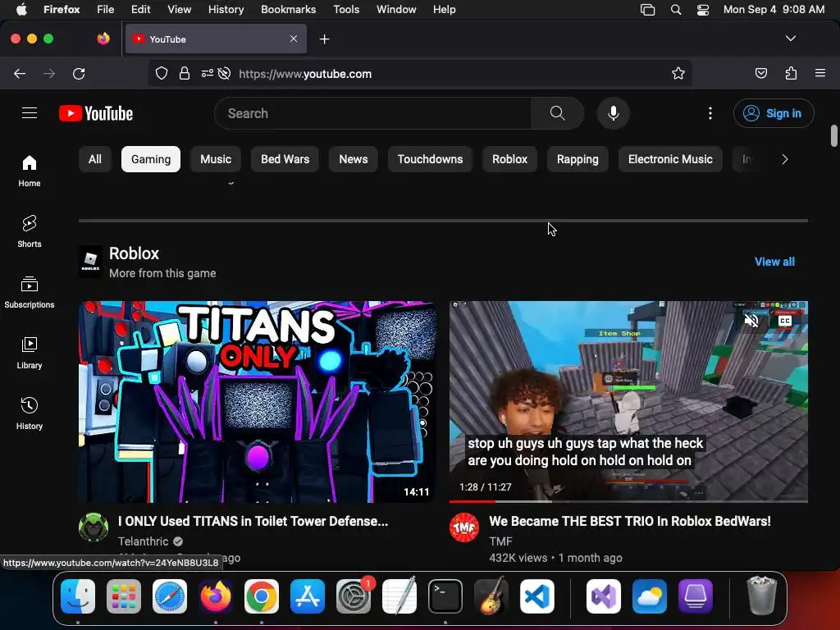Save page to Pocket
Viewport: 840px width, 630px height.
point(760,73)
